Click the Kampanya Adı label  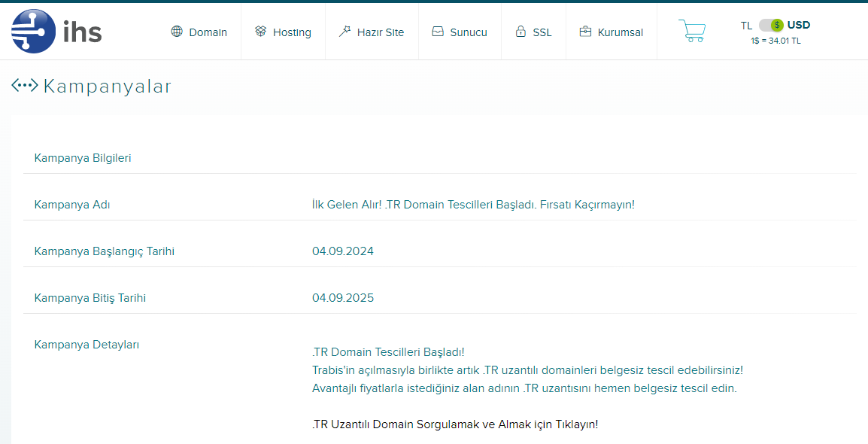(x=72, y=205)
